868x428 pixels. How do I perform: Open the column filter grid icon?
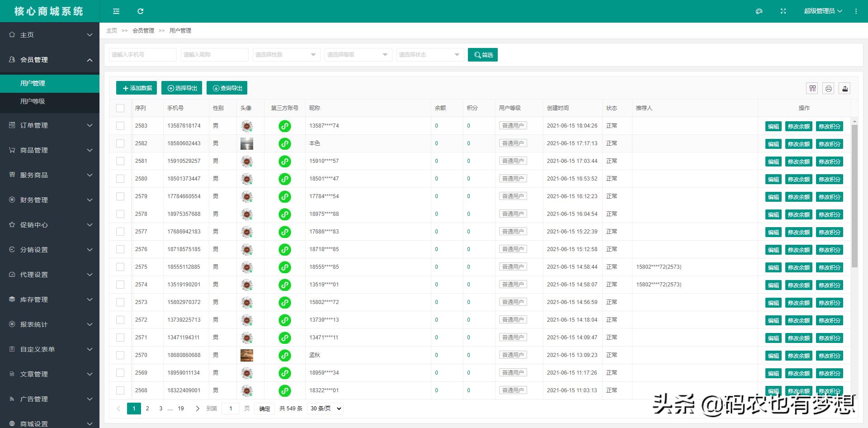pyautogui.click(x=812, y=88)
